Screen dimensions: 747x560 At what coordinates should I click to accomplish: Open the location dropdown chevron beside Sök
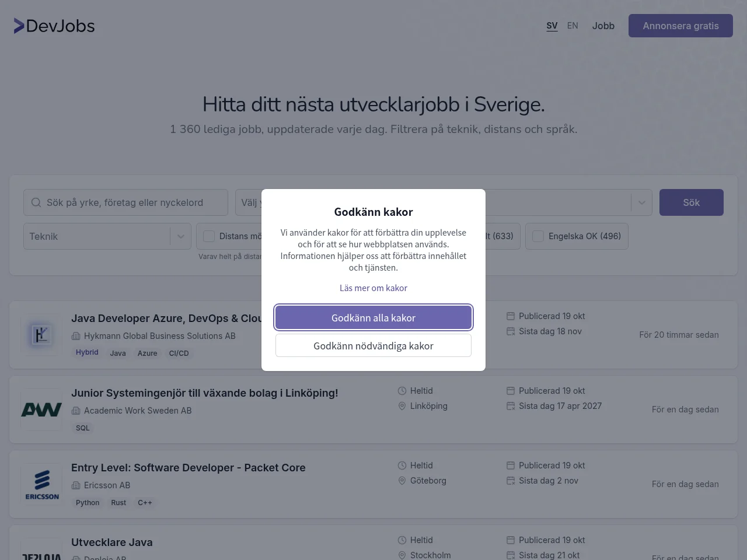641,202
